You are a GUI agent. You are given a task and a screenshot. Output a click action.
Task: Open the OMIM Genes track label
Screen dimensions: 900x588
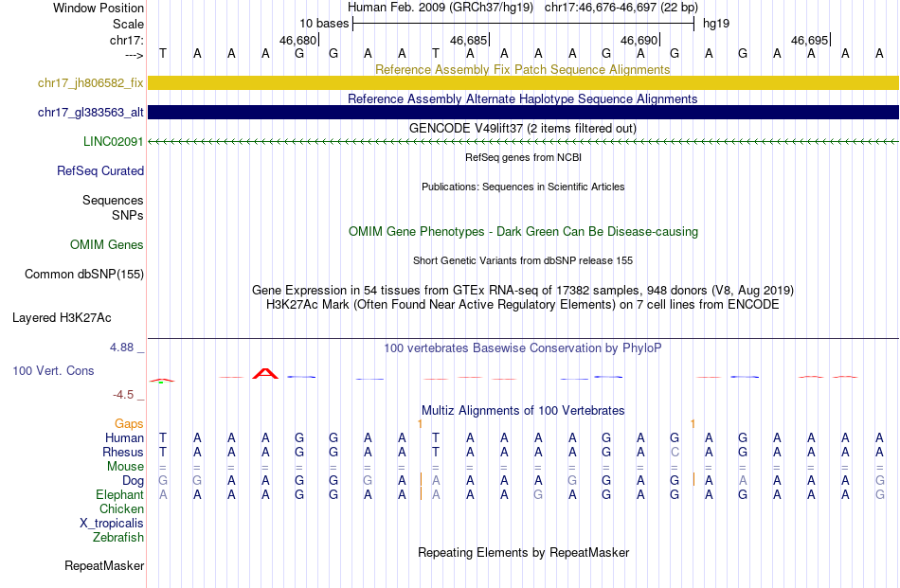[x=107, y=244]
